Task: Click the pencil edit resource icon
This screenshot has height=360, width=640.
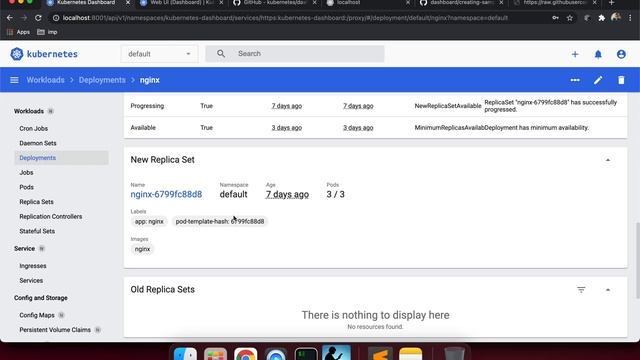Action: [598, 80]
